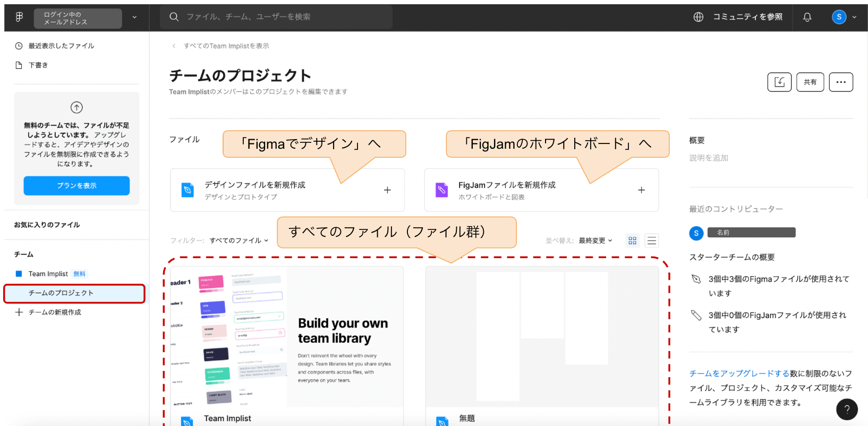Click the search field for files and teams
Viewport: 868px width, 426px height.
pyautogui.click(x=276, y=17)
